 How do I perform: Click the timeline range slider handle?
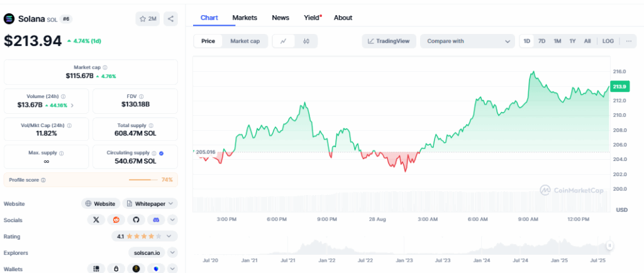609,245
